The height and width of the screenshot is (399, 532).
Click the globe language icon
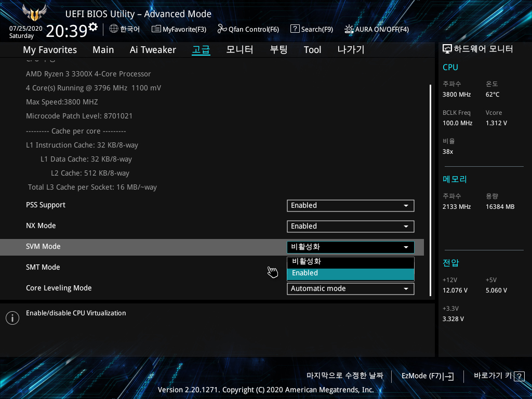[114, 29]
